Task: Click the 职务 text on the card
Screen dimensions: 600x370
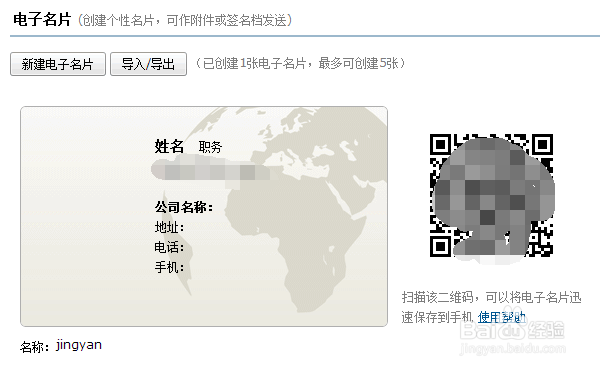Action: click(x=210, y=147)
